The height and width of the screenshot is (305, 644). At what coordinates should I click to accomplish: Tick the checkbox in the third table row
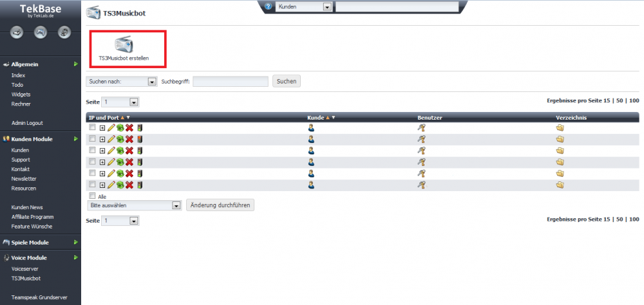tap(92, 149)
